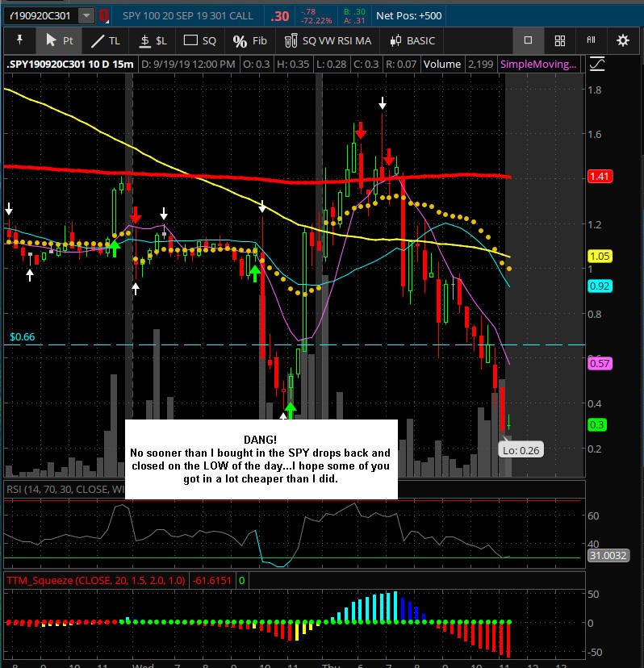Screen dimensions: 644x668
Task: Open the chart scale options icon
Action: pyautogui.click(x=596, y=65)
